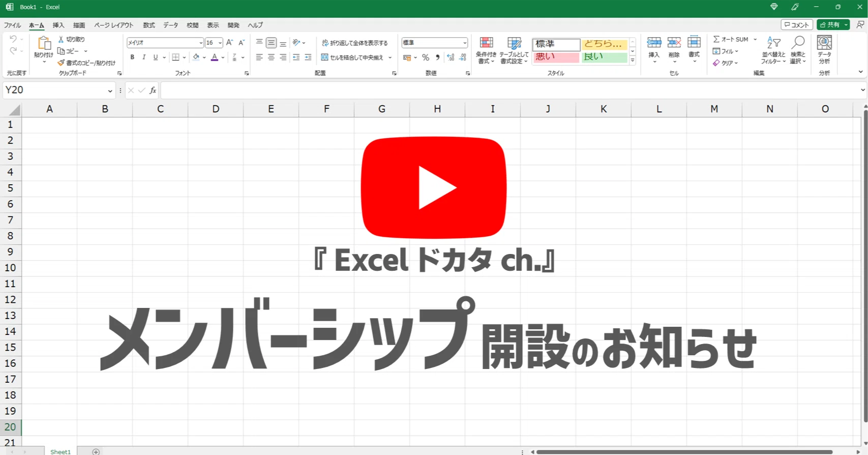Expand the Name Box dropdown arrow

[110, 91]
